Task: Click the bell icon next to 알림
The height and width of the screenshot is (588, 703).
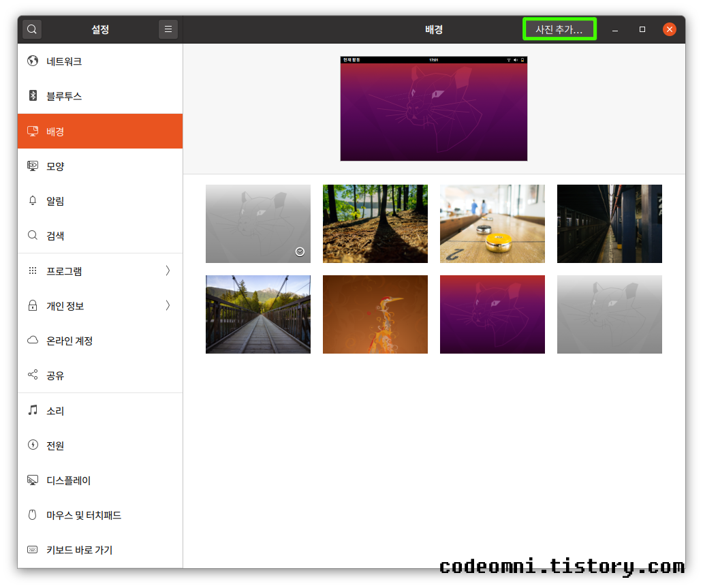Action: pyautogui.click(x=32, y=200)
